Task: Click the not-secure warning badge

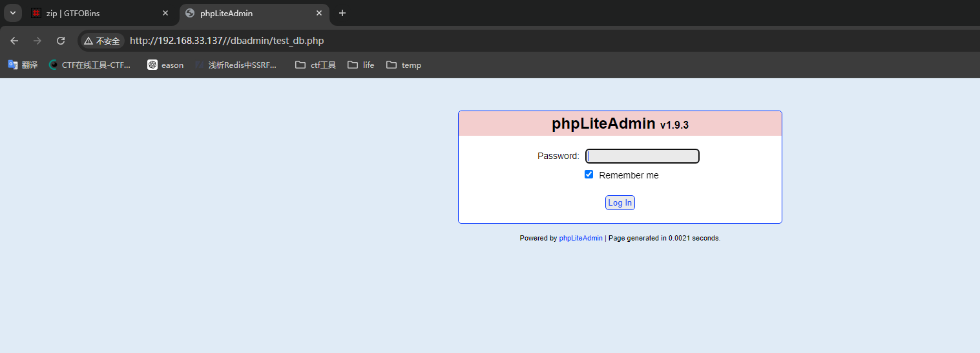Action: (102, 41)
